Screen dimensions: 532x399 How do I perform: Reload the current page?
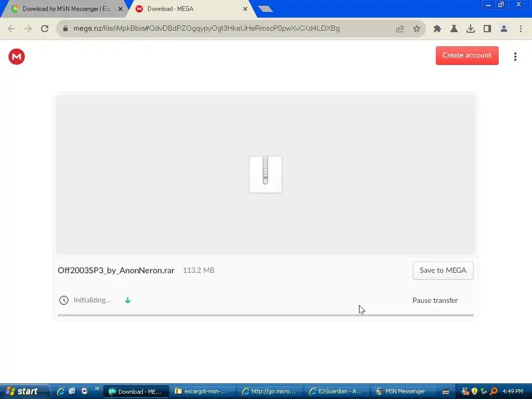click(45, 29)
